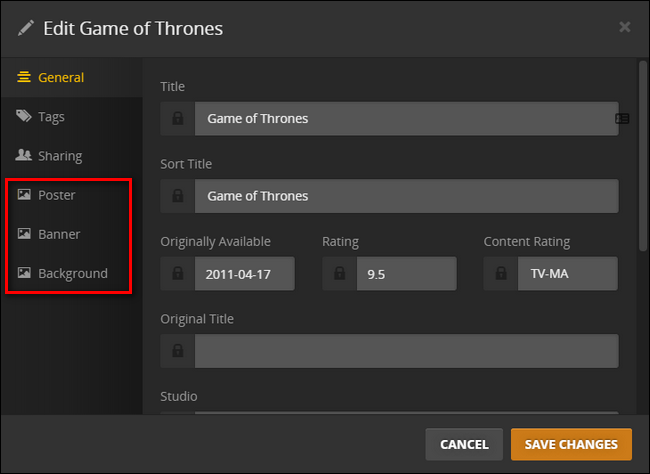Toggle the lock on Original Title field
Viewport: 650px width, 474px height.
(x=178, y=351)
